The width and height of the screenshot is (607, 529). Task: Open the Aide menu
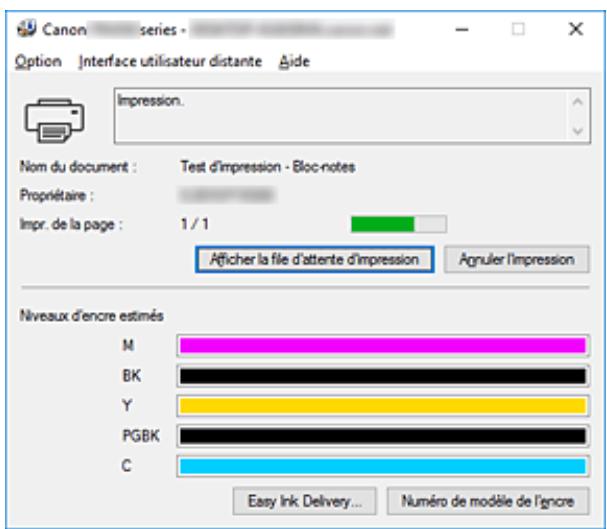pyautogui.click(x=295, y=62)
